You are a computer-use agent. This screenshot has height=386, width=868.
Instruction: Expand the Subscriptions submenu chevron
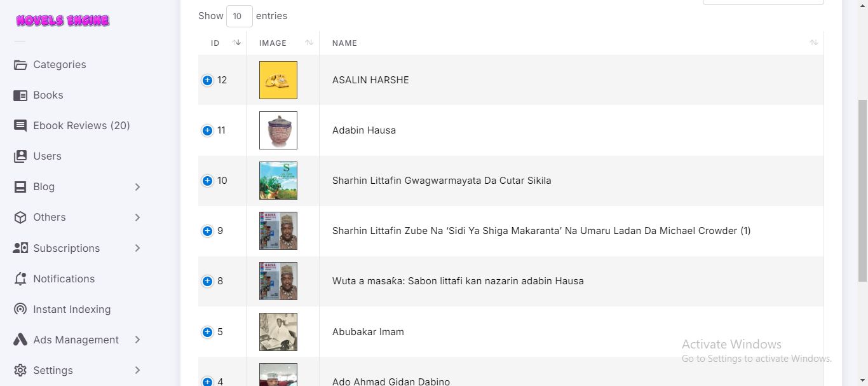point(138,248)
